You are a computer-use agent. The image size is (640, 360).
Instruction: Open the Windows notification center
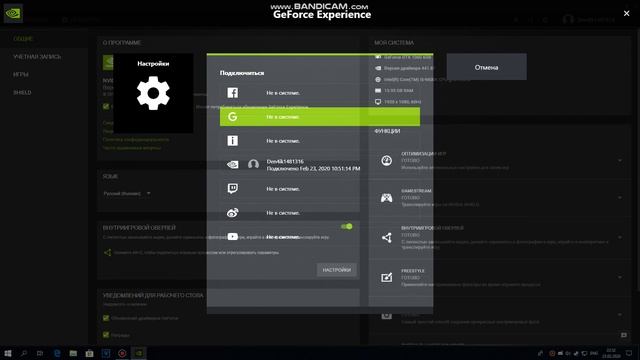(x=629, y=353)
